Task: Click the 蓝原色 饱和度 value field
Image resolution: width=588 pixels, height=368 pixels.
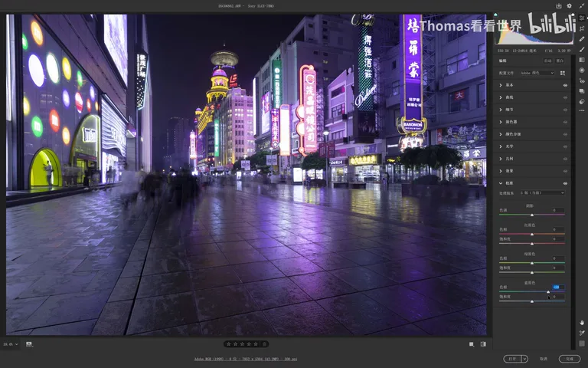Action: pyautogui.click(x=558, y=297)
